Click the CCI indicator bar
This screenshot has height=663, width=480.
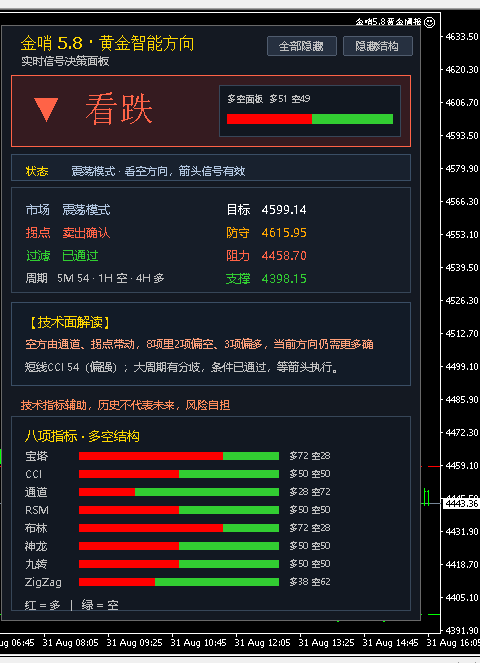pos(179,474)
